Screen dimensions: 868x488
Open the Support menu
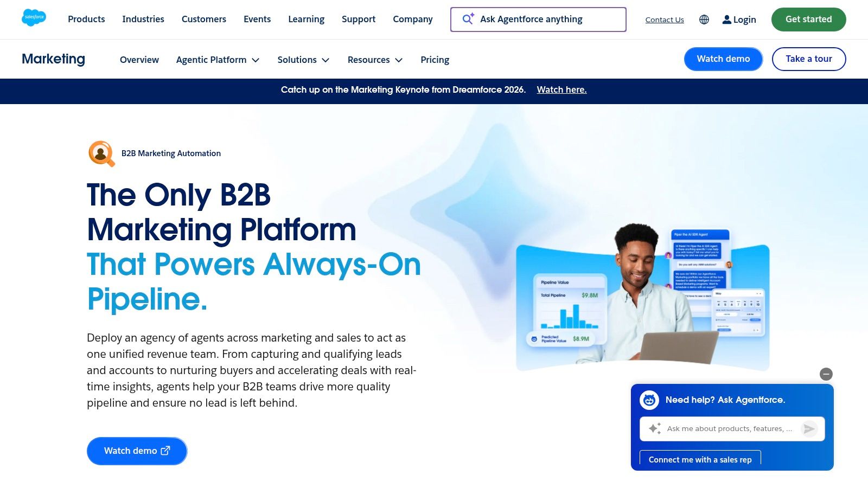click(359, 19)
